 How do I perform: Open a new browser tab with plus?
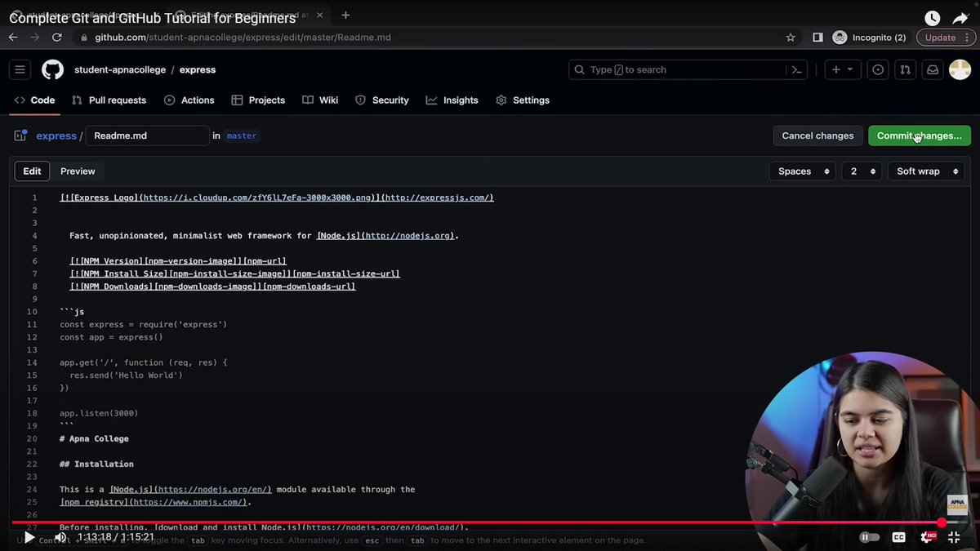(346, 15)
